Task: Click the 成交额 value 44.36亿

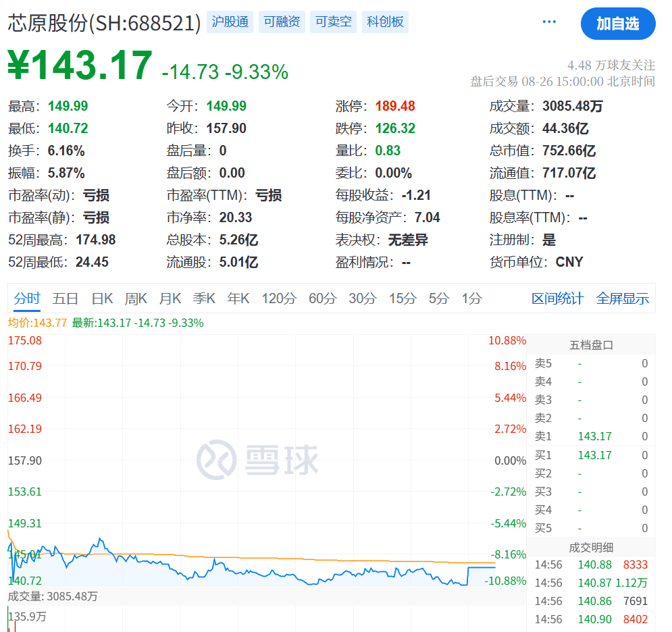Action: pyautogui.click(x=565, y=128)
